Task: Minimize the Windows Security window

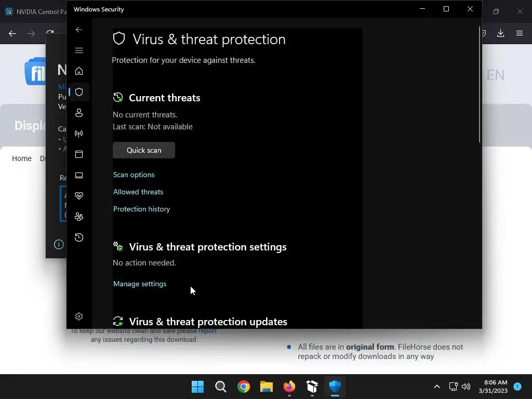Action: click(x=422, y=9)
